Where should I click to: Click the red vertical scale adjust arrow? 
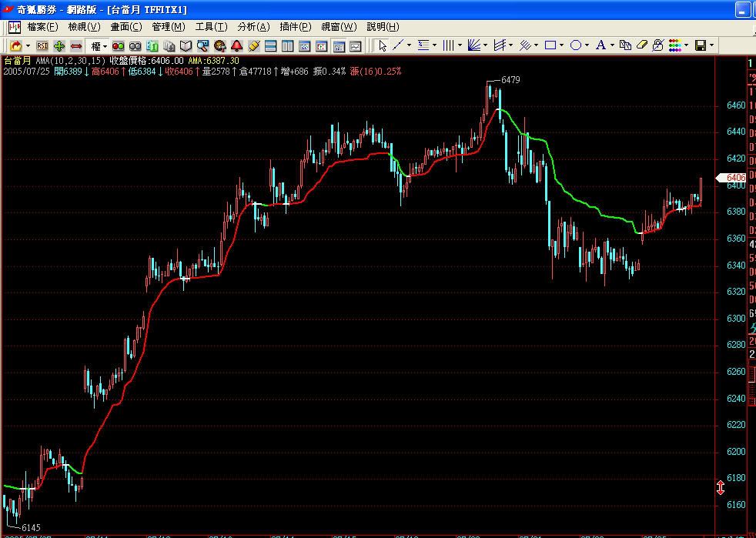721,487
